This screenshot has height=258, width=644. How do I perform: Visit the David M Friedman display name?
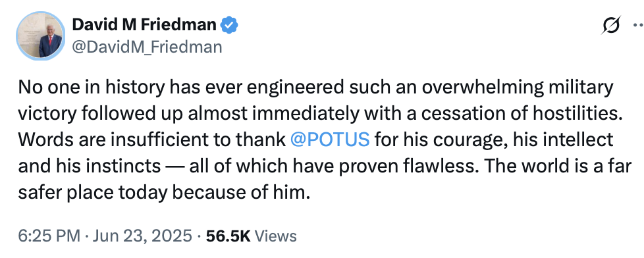144,25
